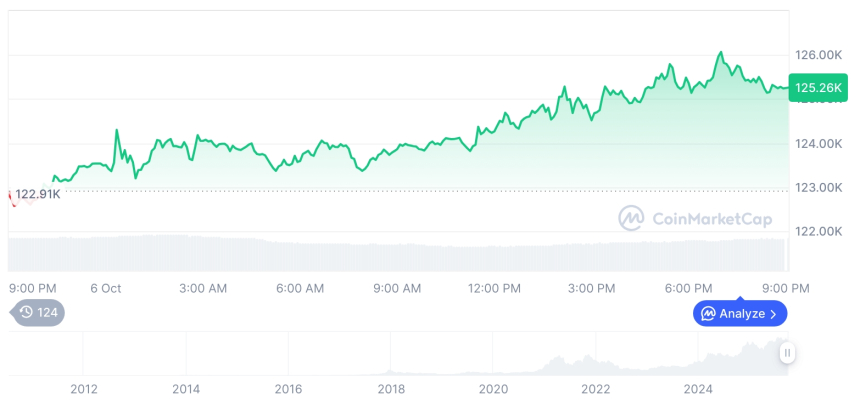Pick 2020 on the overview timeline
Viewport: 860px width, 401px height.
[493, 389]
